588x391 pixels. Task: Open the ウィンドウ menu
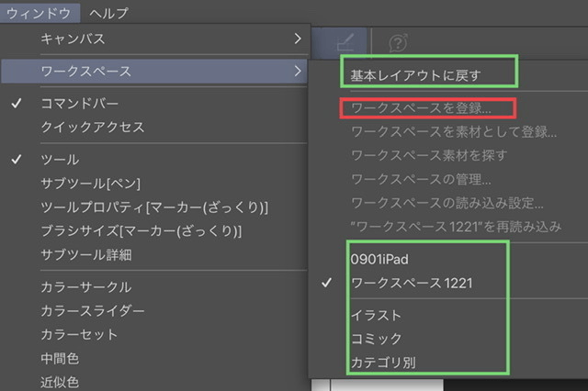[x=39, y=13]
